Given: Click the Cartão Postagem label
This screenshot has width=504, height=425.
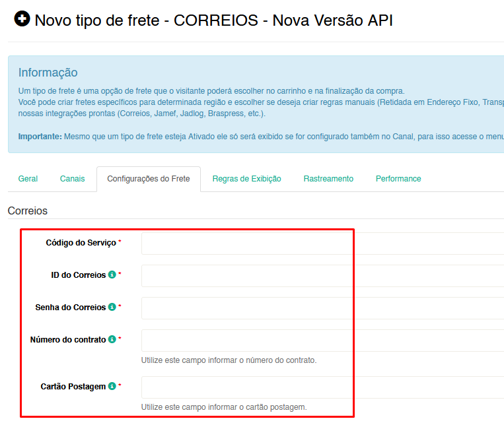Looking at the screenshot, I should point(73,387).
